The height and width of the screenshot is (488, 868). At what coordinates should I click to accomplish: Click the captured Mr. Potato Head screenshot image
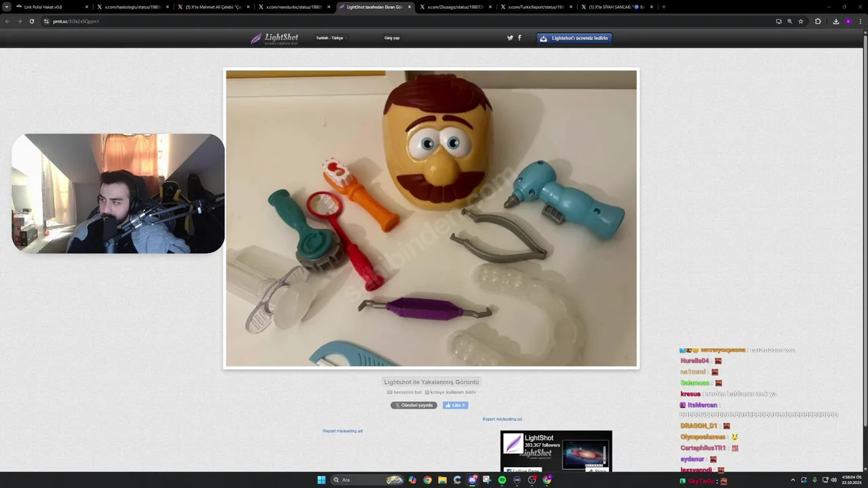(x=431, y=218)
